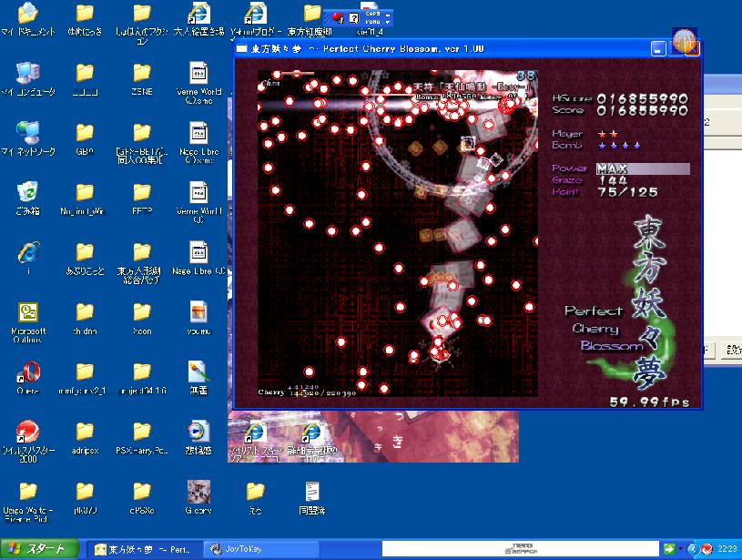Click the red ball icon in the IME language bar
742x560 pixels.
tap(338, 18)
